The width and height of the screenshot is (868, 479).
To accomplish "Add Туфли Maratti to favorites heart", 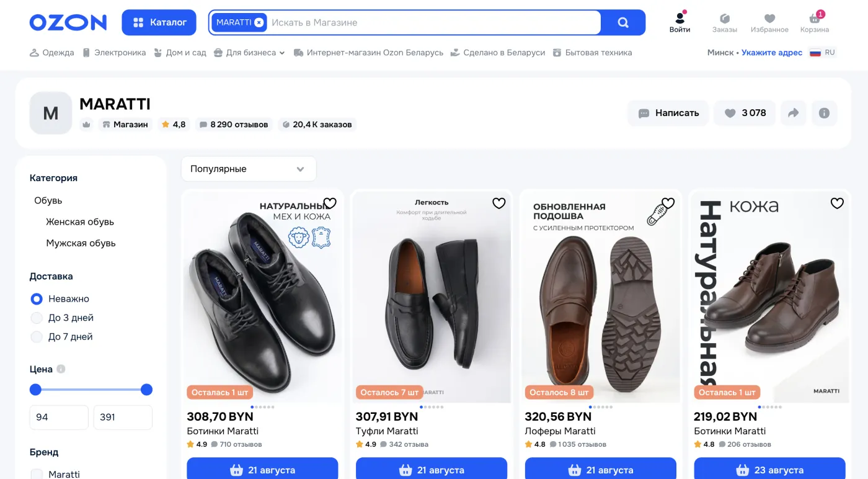I will (x=499, y=204).
